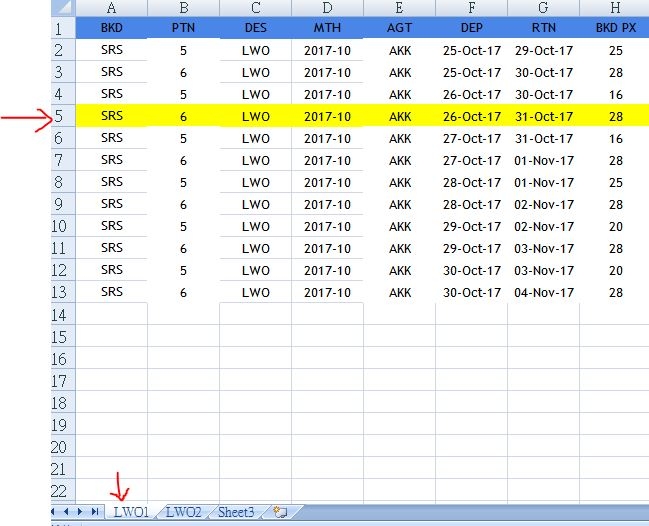649x526 pixels.
Task: Click the AGT header cell
Action: coord(399,28)
